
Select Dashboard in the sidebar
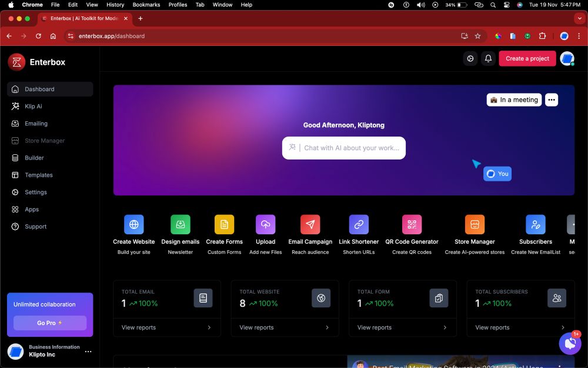50,89
